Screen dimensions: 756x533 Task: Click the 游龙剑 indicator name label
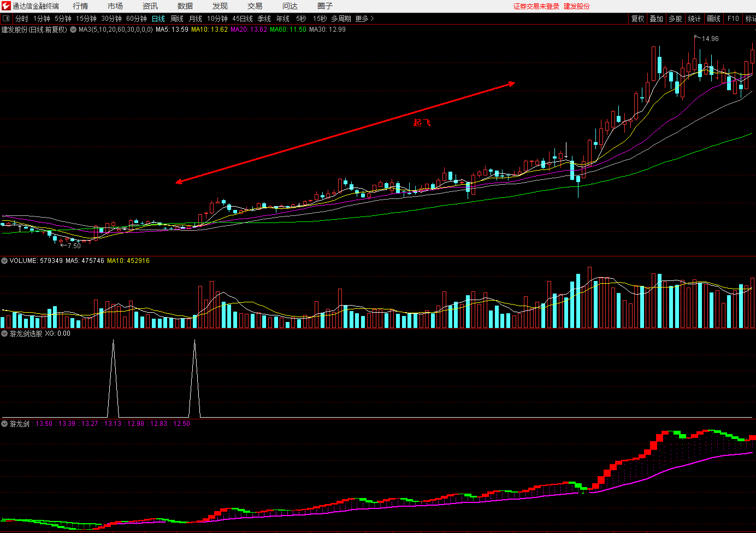pyautogui.click(x=19, y=424)
